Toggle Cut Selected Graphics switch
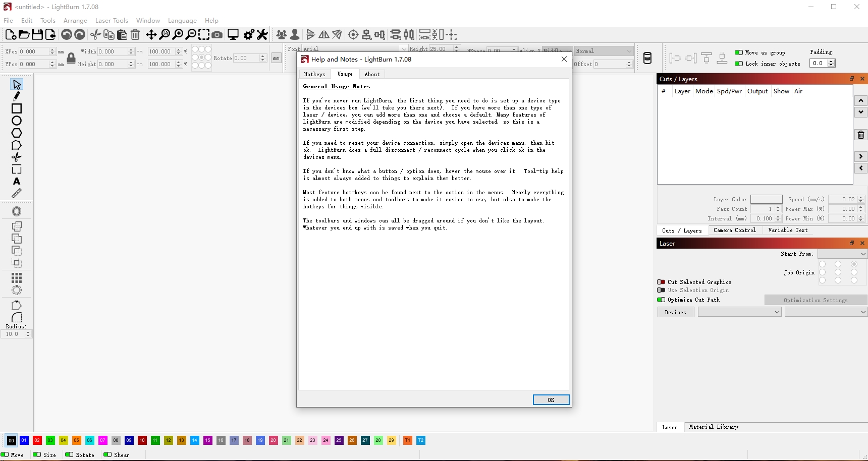Viewport: 868px width, 461px height. (x=661, y=282)
